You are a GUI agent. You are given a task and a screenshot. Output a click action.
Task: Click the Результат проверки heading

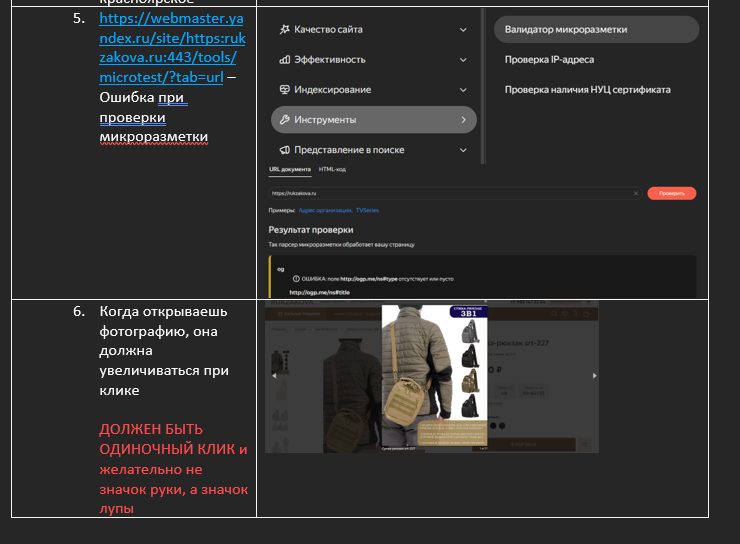tap(311, 230)
